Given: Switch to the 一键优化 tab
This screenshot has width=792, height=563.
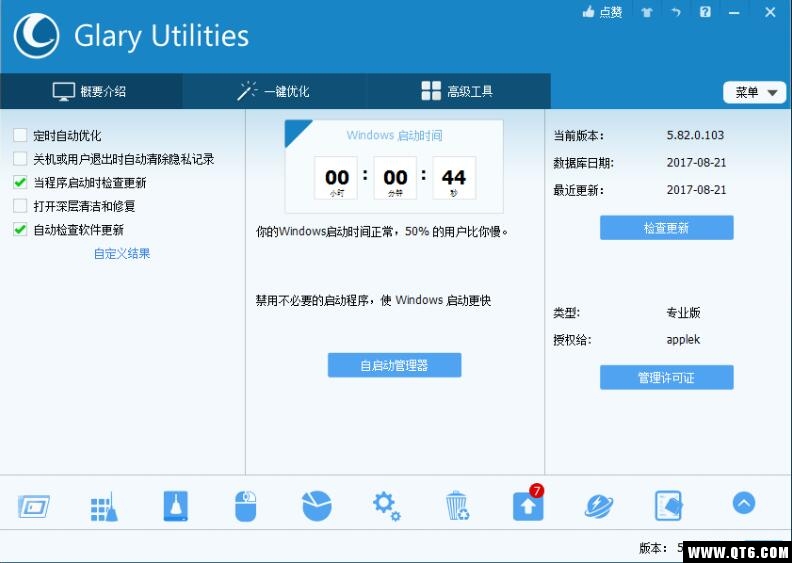Looking at the screenshot, I should pos(274,91).
